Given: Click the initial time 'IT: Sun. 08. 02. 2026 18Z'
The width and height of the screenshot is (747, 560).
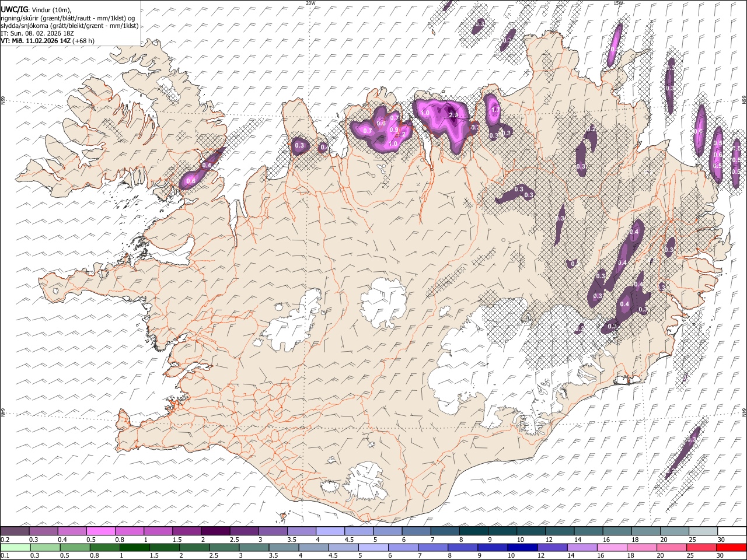Looking at the screenshot, I should click(x=37, y=33).
